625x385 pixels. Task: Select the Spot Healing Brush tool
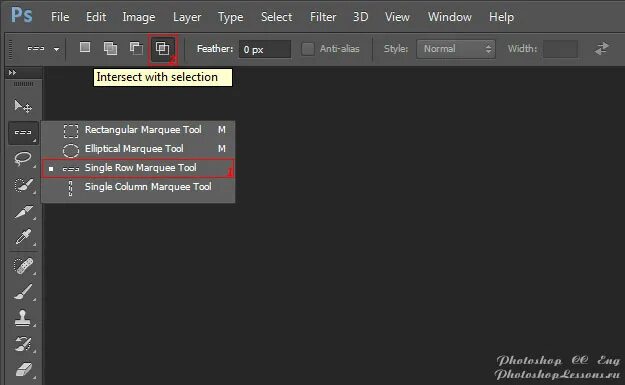pos(23,266)
